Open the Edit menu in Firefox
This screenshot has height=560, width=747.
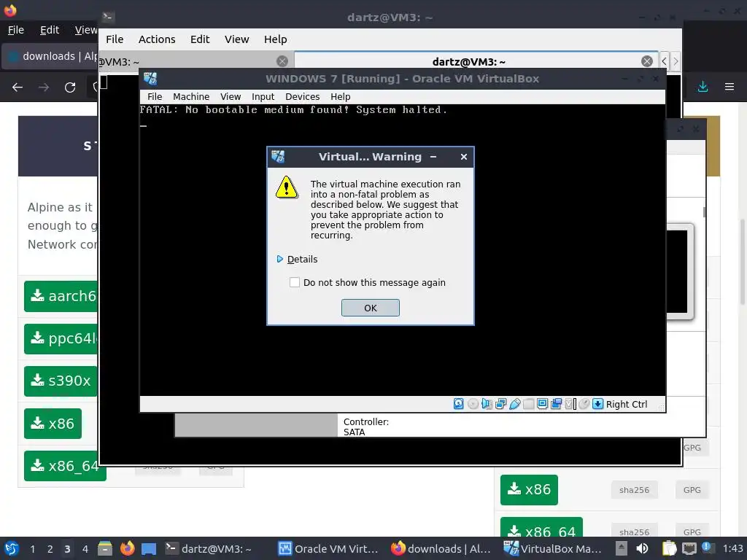[50, 30]
